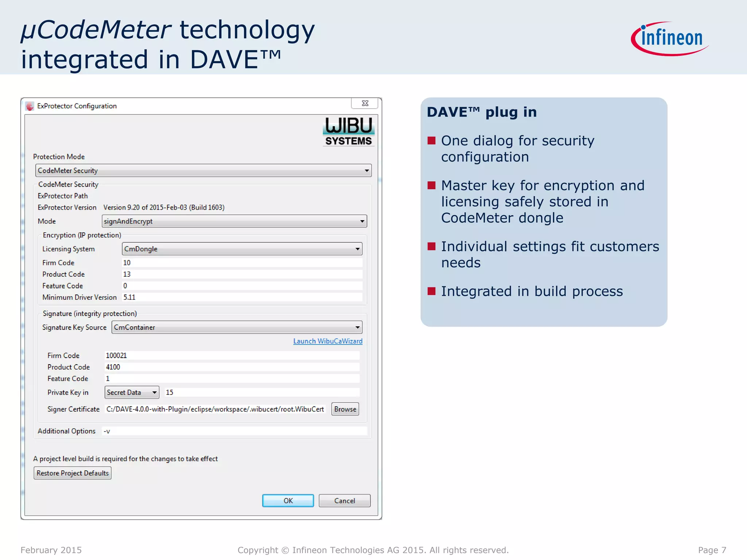Viewport: 747px width, 560px height.
Task: Click the signature Feature Code field showing 1
Action: click(232, 379)
